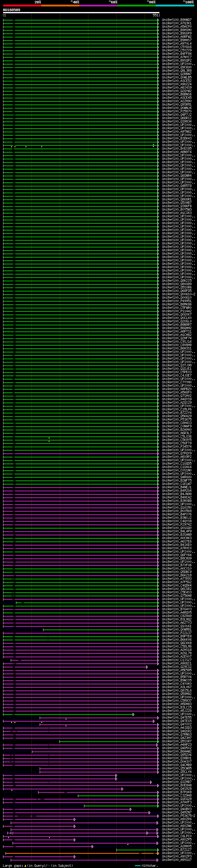Viewport: 197px width, 868px height.
Task: Select hit label UniRef100_Q4RUU0
Action: [176, 477]
